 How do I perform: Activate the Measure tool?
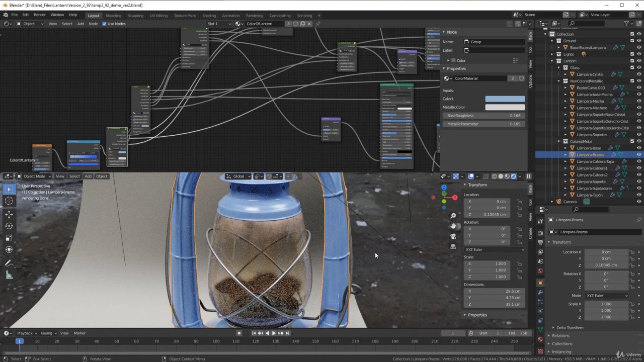tap(9, 275)
